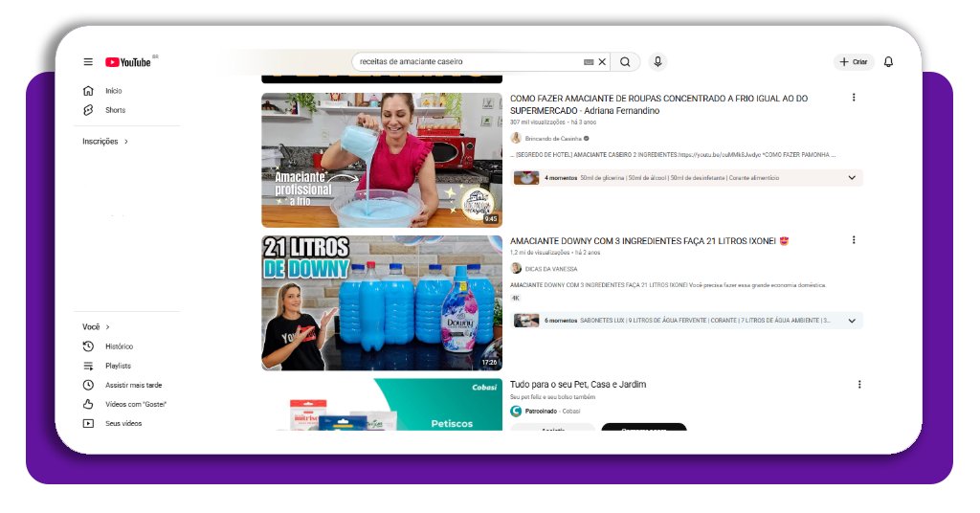Click the 6 momentos chapter thumbnail

tap(526, 321)
